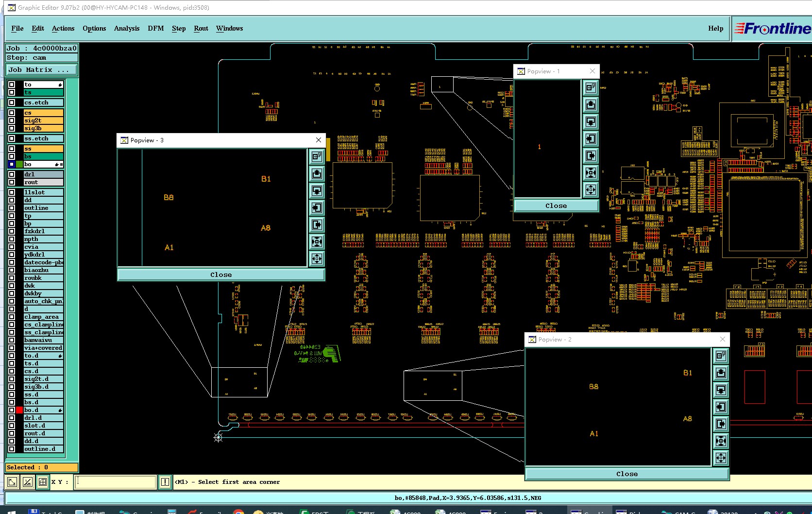Click the red color swatch of layer 'bo.d'
The height and width of the screenshot is (514, 812).
[x=19, y=410]
